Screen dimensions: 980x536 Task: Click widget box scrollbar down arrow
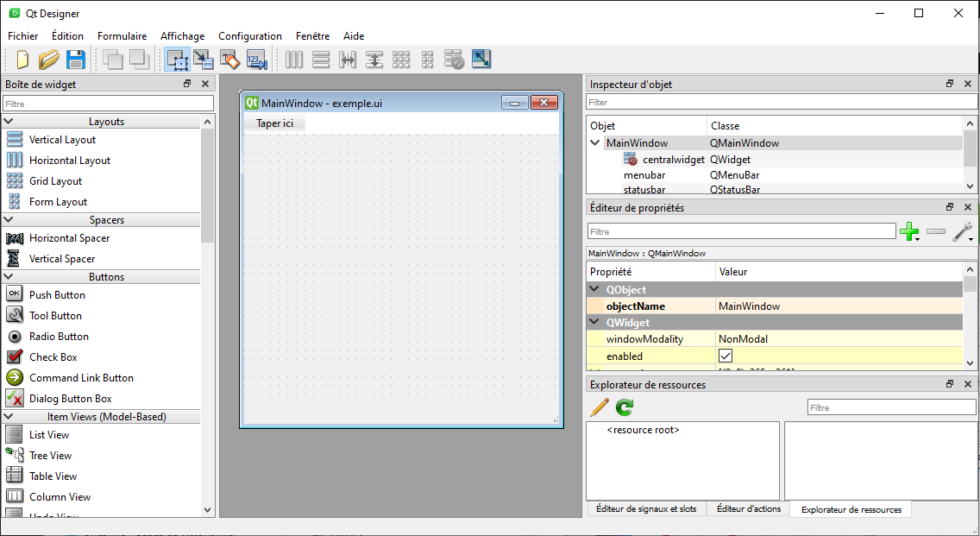[x=208, y=510]
